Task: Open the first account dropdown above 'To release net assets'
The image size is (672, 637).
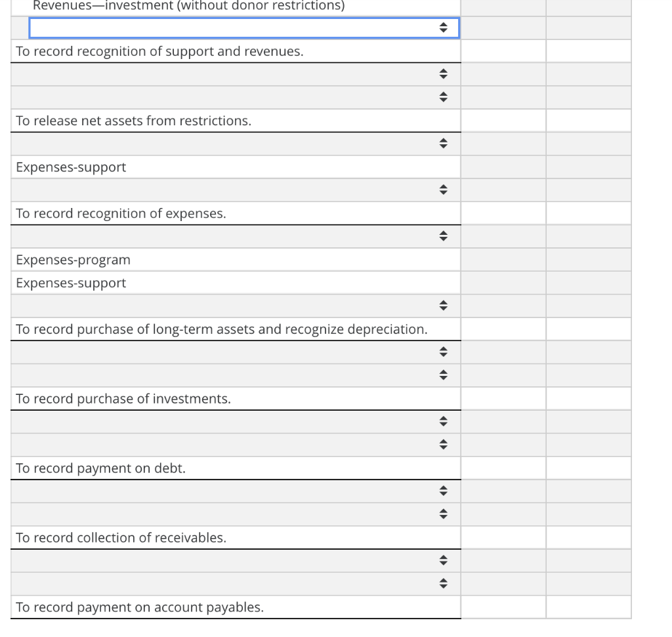Action: (444, 74)
